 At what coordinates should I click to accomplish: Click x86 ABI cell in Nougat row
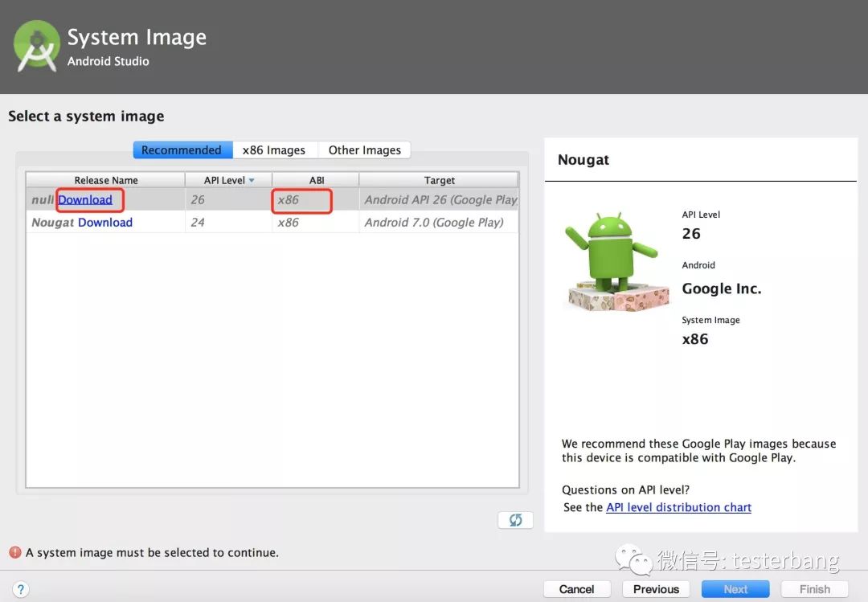click(x=315, y=223)
